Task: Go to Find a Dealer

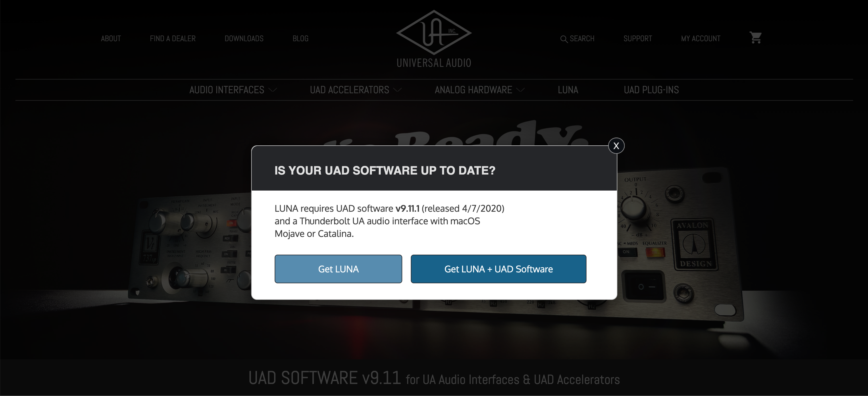Action: point(173,39)
